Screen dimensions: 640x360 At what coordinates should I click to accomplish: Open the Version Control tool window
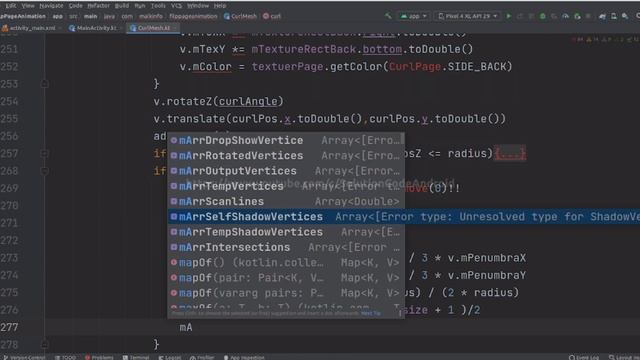[24, 358]
